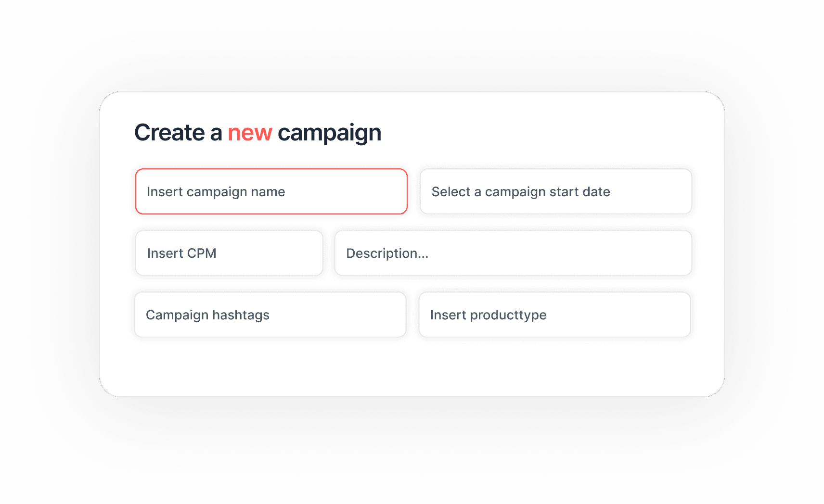
Task: Click the 'Description...' placeholder text
Action: [x=387, y=253]
